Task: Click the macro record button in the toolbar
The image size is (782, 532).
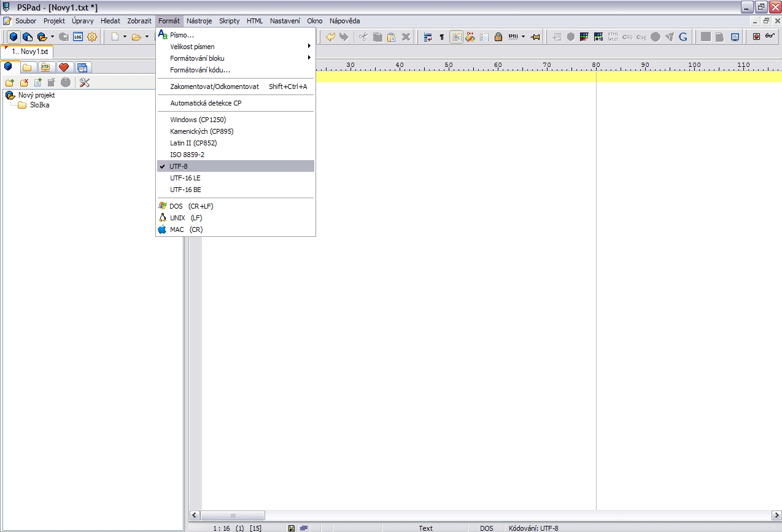Action: pos(756,37)
